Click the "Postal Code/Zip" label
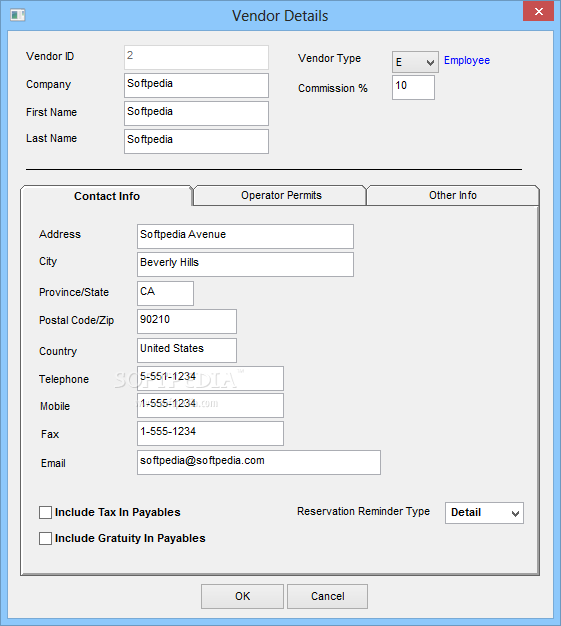Screen dimensions: 561x626 point(77,320)
